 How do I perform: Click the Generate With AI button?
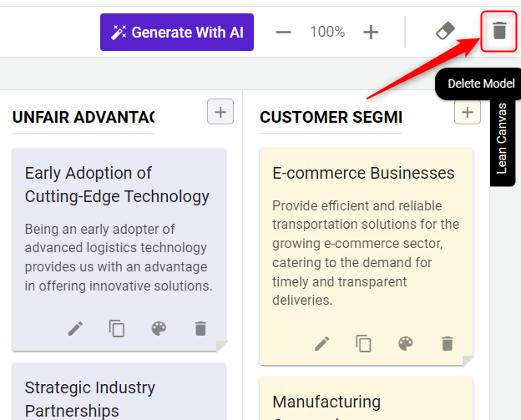[177, 33]
